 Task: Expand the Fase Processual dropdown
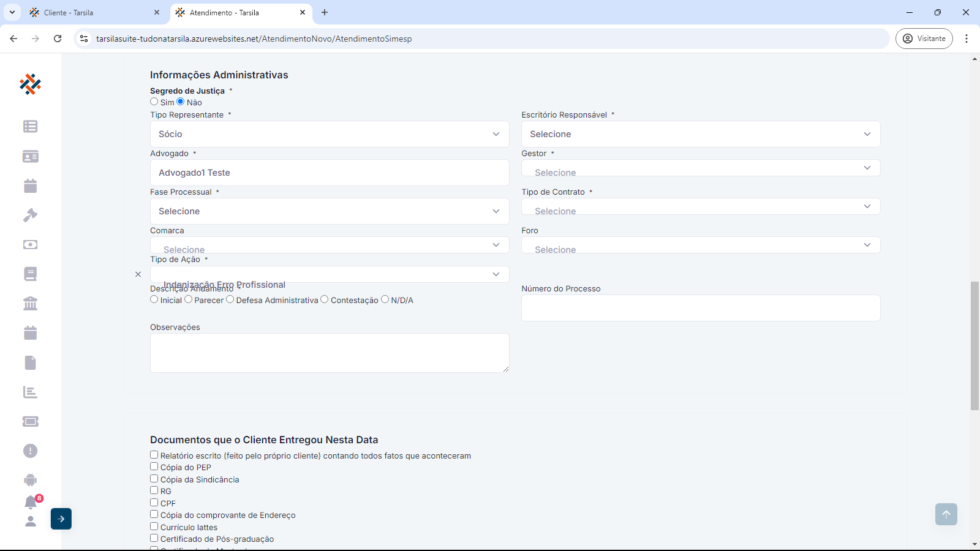click(329, 211)
